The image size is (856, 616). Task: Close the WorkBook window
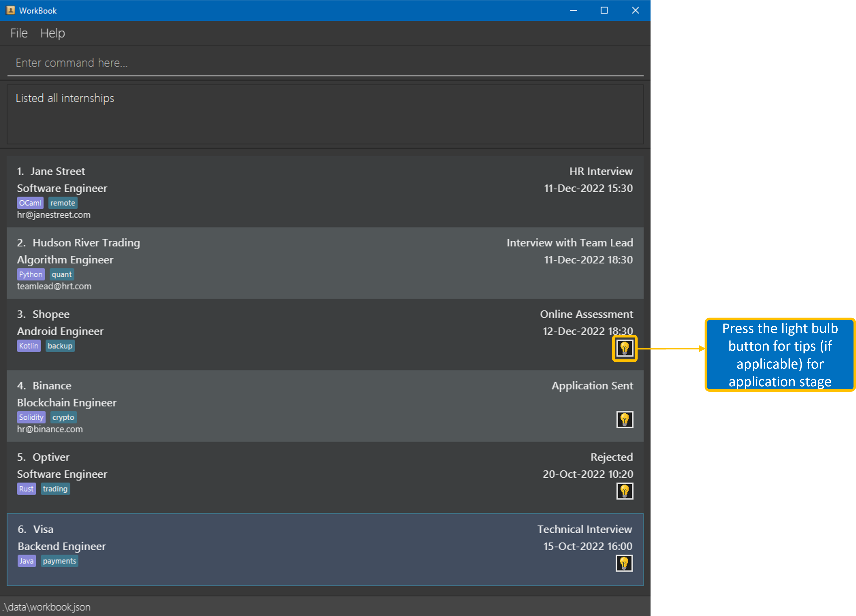(635, 10)
